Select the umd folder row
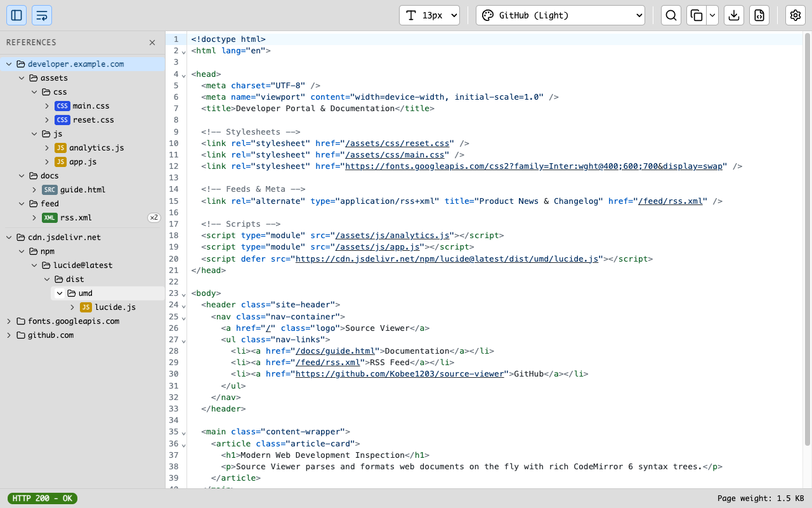 (x=108, y=293)
